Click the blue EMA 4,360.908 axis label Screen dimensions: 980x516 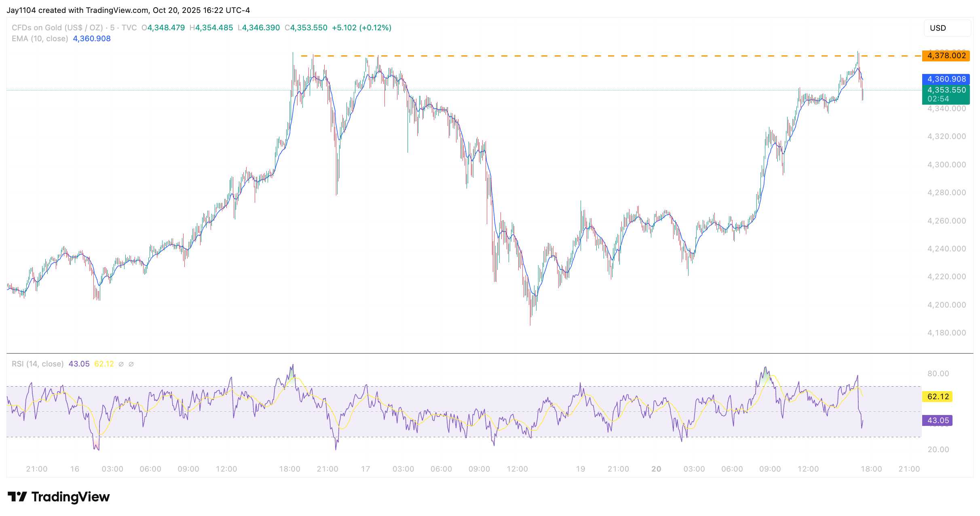(946, 79)
